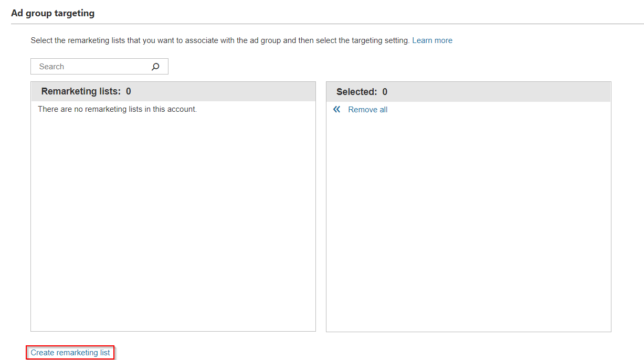Click the gap between the two list panels
The image size is (644, 360).
(x=321, y=210)
